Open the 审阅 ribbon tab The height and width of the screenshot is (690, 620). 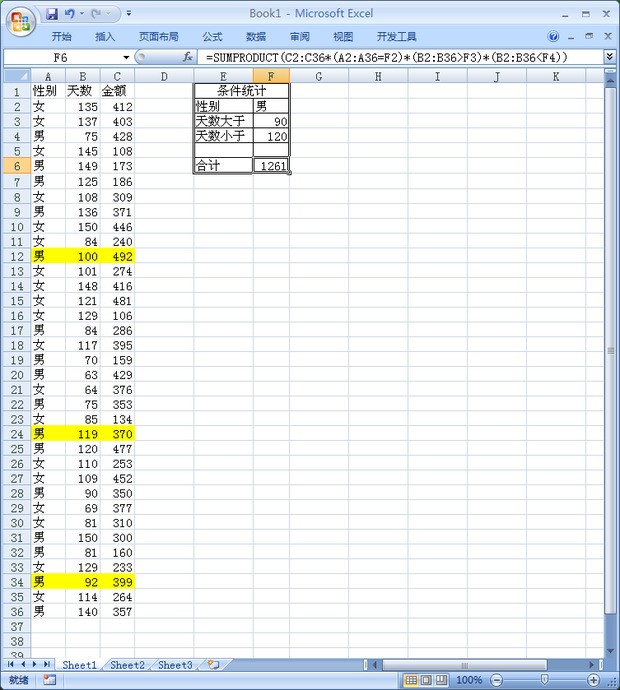coord(299,37)
